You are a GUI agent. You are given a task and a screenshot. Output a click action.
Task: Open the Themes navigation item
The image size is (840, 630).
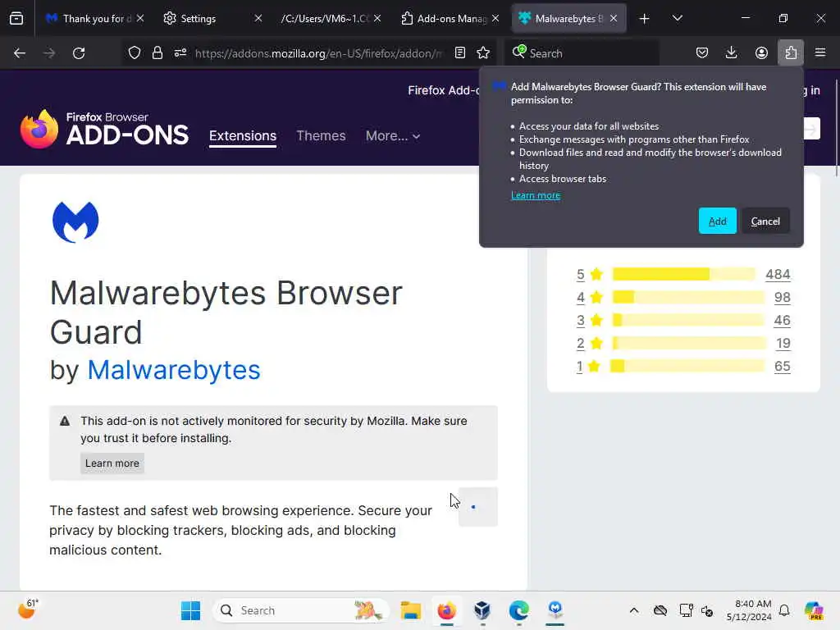(x=321, y=136)
